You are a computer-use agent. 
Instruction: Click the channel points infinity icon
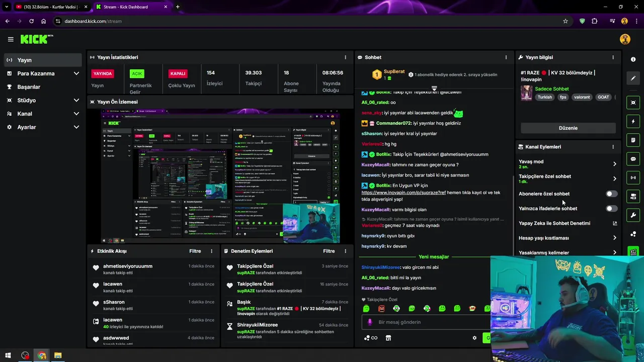(x=371, y=338)
